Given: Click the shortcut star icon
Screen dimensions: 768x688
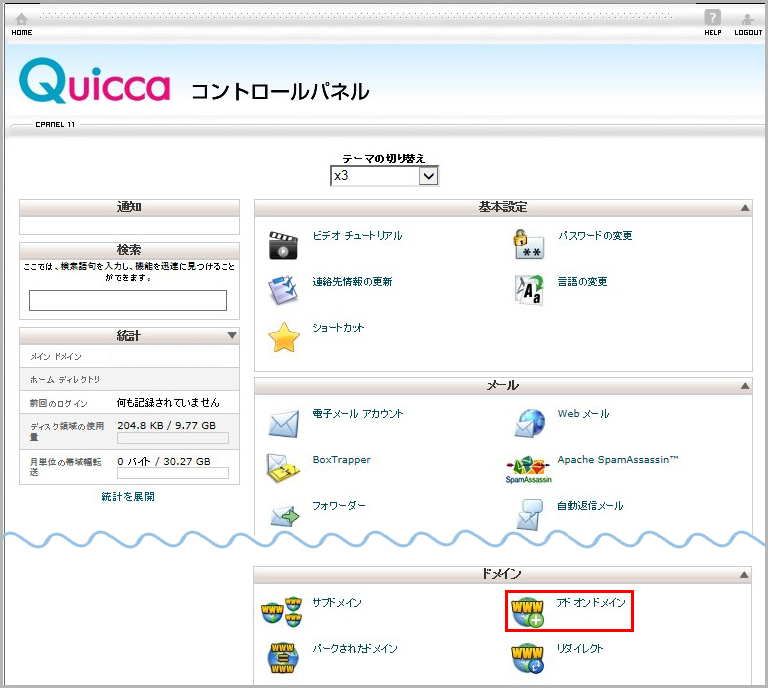Looking at the screenshot, I should 284,337.
